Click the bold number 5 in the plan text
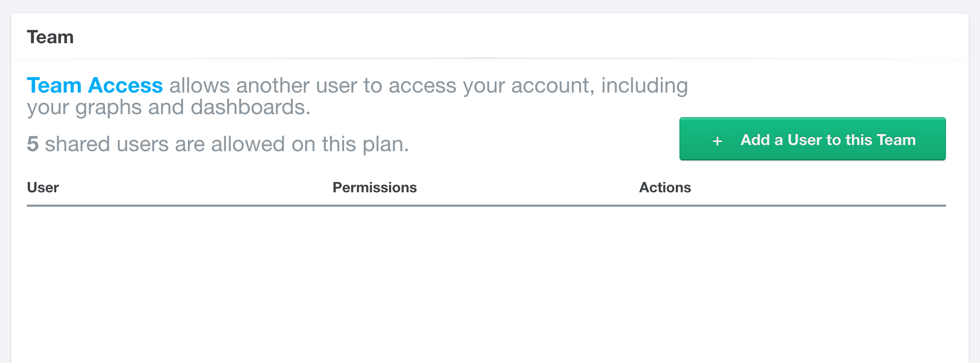This screenshot has width=980, height=363. (x=32, y=144)
